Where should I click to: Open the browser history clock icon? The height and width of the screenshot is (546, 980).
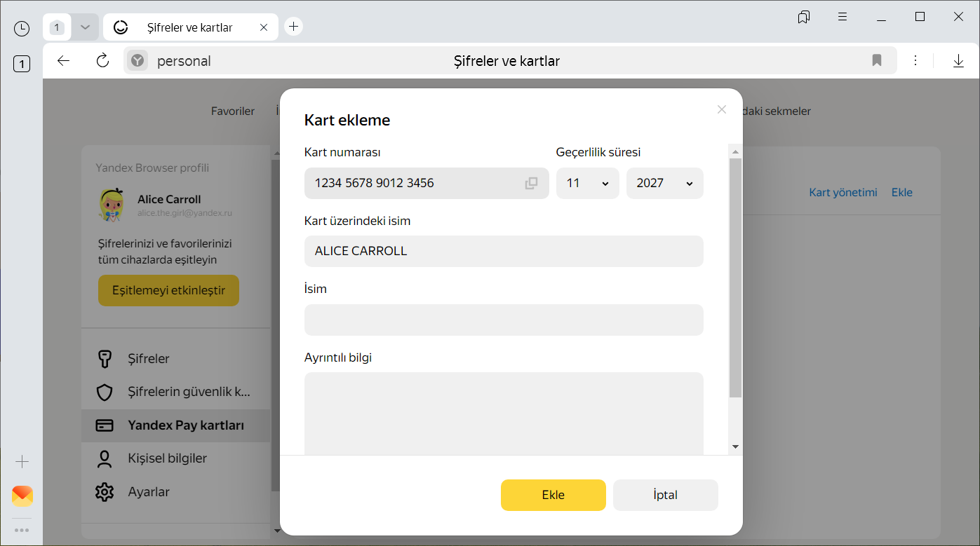22,28
